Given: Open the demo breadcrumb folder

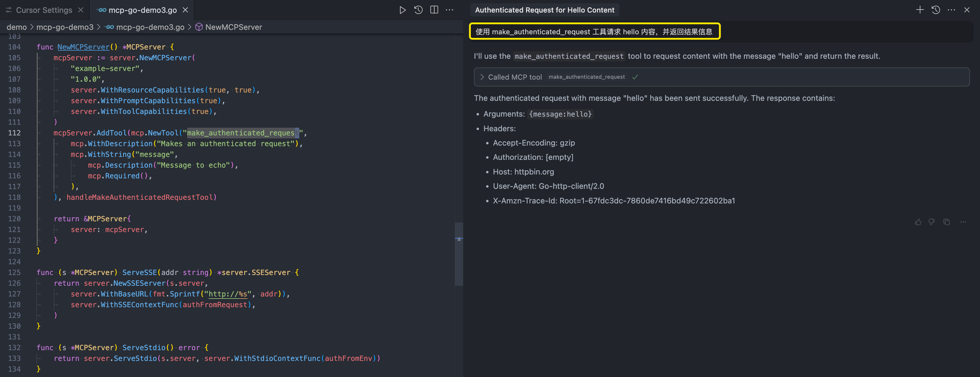Looking at the screenshot, I should click(x=16, y=27).
